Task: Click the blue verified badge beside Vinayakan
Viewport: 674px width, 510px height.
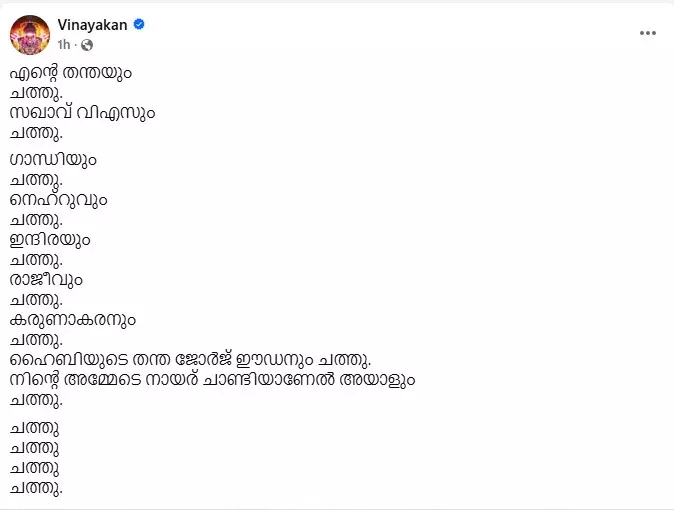Action: pyautogui.click(x=140, y=25)
